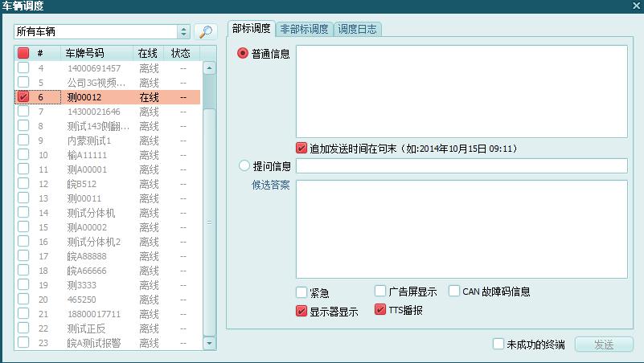Enable CAN 故障码信息 checkbox
This screenshot has height=363, width=644.
click(x=454, y=292)
